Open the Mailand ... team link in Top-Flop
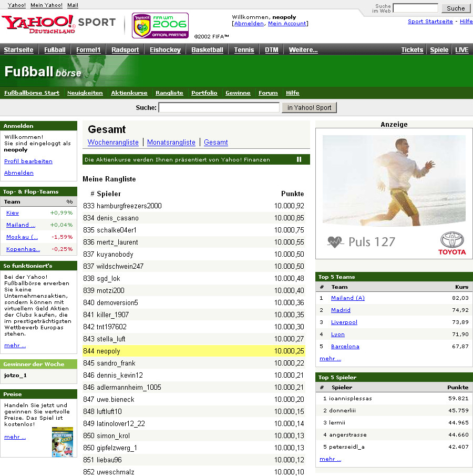 point(20,225)
